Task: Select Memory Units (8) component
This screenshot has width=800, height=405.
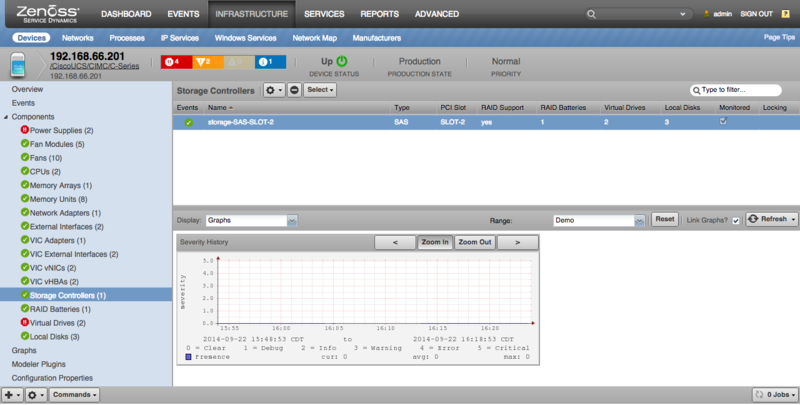Action: tap(58, 199)
